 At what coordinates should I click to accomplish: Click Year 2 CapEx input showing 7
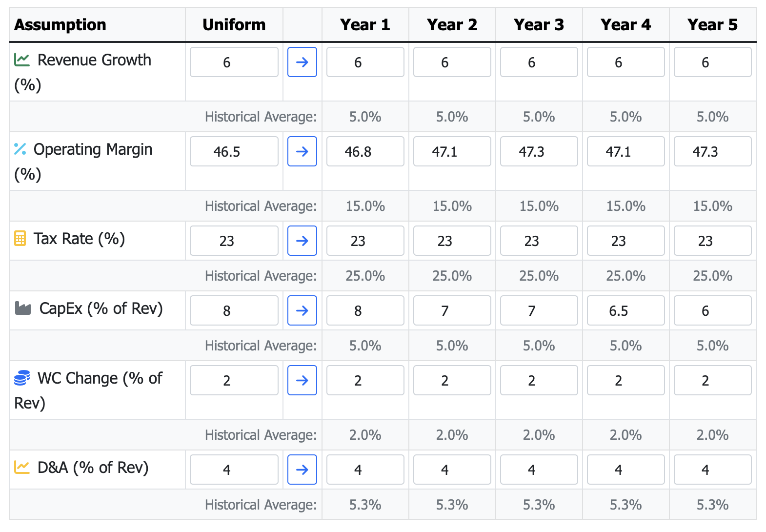click(452, 310)
